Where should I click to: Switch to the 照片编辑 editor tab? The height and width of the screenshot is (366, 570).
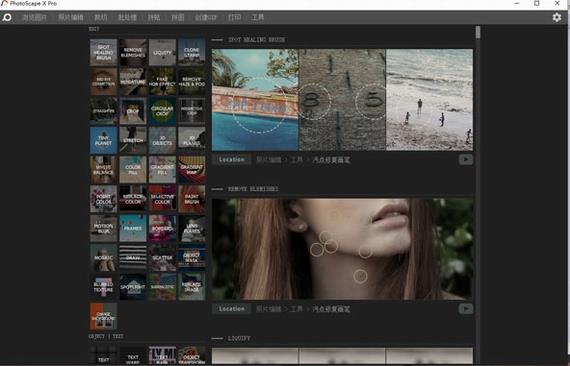tap(71, 17)
